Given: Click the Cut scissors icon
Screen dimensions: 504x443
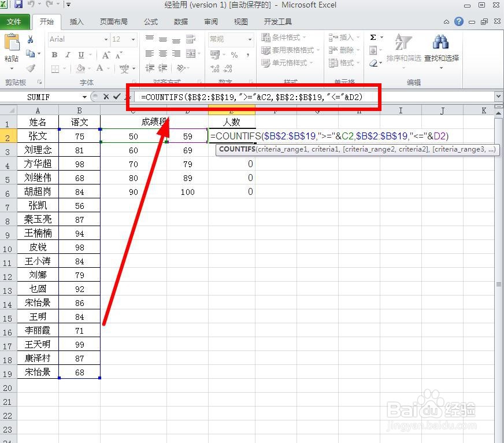Looking at the screenshot, I should coord(30,39).
